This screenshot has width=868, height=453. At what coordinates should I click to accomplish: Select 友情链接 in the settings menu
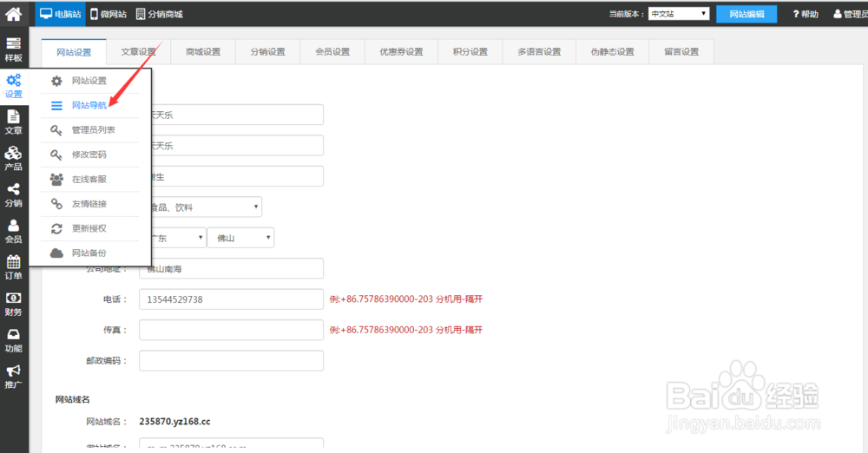tap(89, 204)
